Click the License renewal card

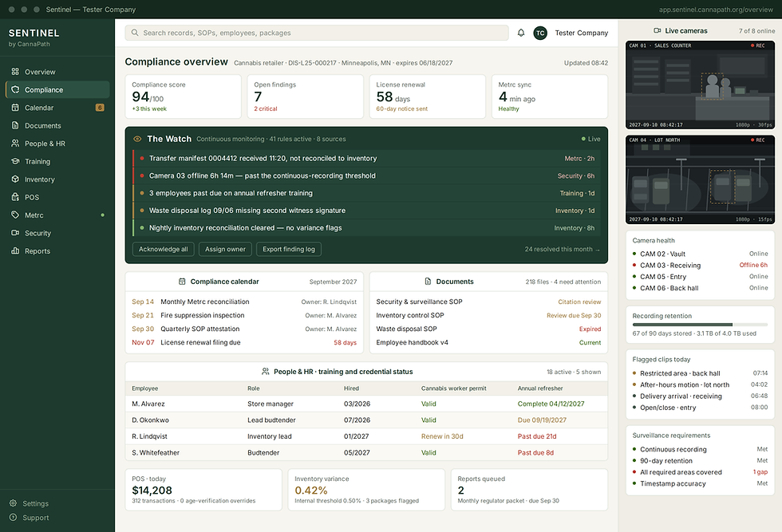(x=428, y=97)
